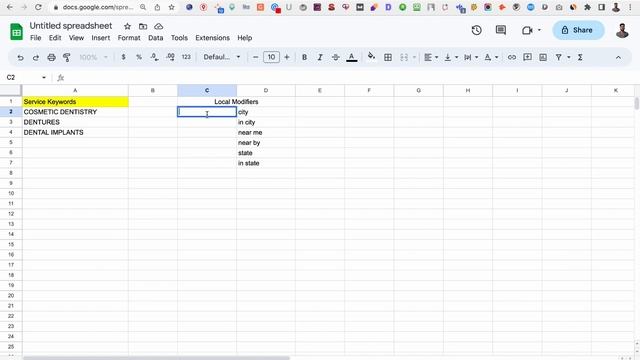Image resolution: width=640 pixels, height=360 pixels.
Task: Click the Print icon
Action: (51, 58)
